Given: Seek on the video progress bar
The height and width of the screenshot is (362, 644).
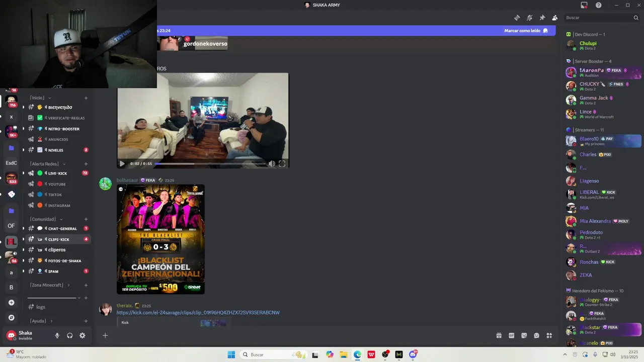Looking at the screenshot, I should tap(210, 163).
